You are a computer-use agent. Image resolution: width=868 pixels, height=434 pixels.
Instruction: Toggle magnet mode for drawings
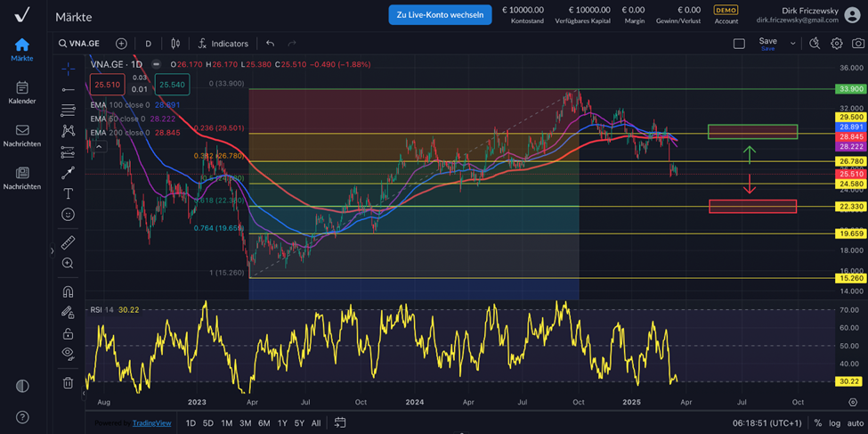pos(68,291)
